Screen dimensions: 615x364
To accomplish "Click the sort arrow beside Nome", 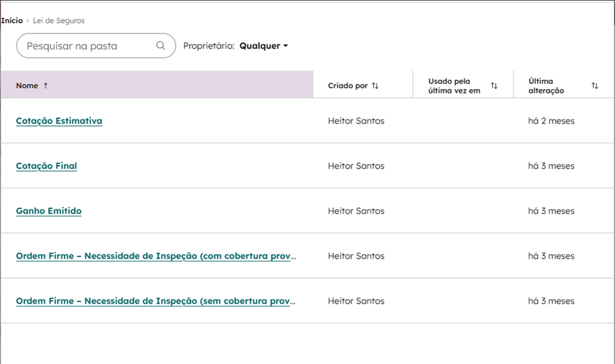I will (46, 86).
